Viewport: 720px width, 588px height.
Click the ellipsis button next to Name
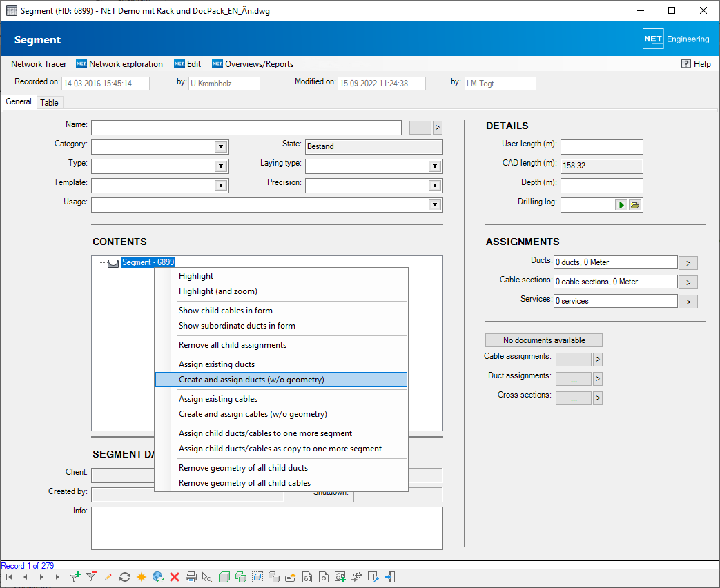[x=420, y=128]
